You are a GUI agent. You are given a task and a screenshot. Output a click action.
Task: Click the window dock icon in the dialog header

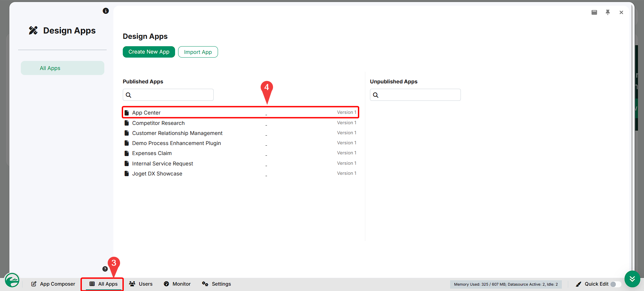point(594,12)
